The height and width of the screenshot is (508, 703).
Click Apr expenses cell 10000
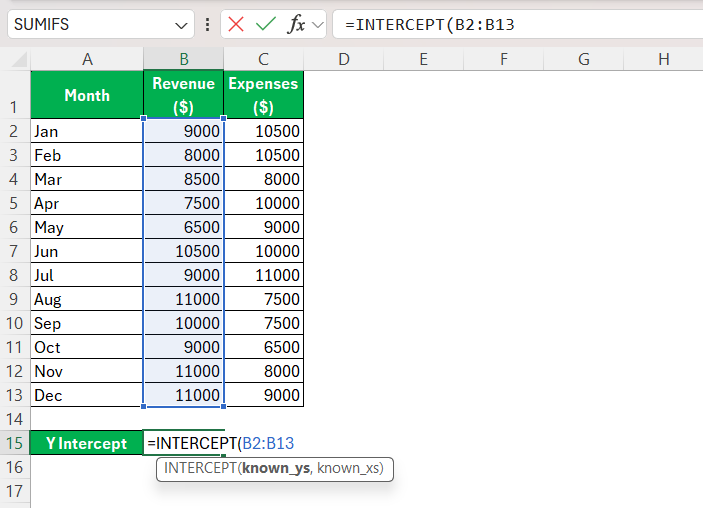tap(264, 203)
